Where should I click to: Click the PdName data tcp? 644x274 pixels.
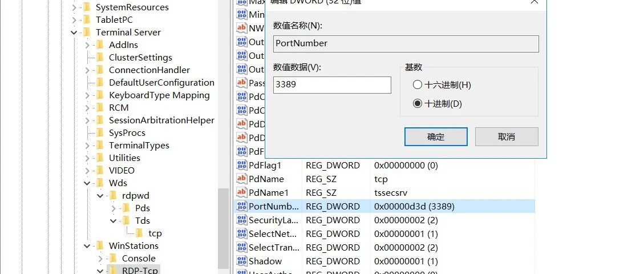(x=380, y=179)
